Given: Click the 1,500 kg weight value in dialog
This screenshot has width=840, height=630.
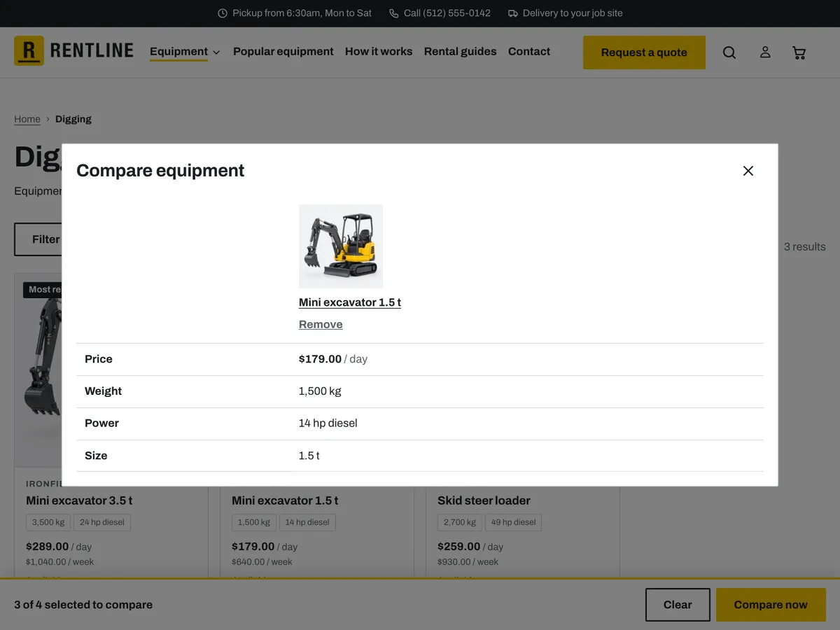Looking at the screenshot, I should pos(320,391).
